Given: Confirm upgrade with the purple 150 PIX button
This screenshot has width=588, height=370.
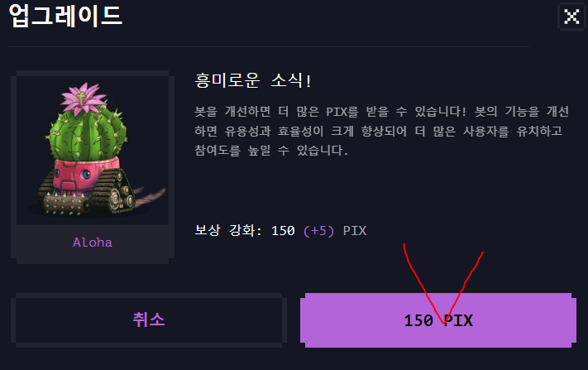Looking at the screenshot, I should coord(438,320).
